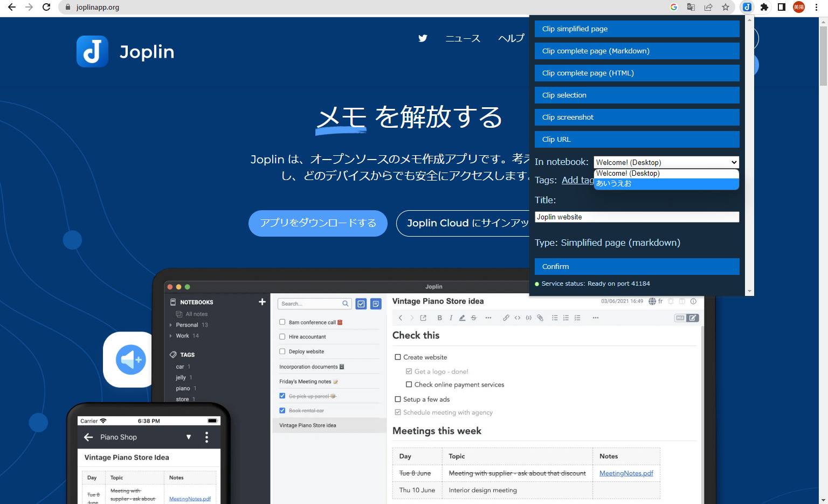Viewport: 828px width, 504px height.
Task: Click the Google Translate icon in address bar
Action: [x=691, y=7]
